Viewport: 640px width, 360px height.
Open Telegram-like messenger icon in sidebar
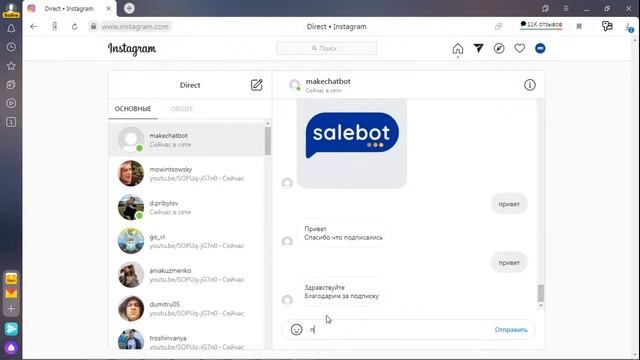pos(11,329)
